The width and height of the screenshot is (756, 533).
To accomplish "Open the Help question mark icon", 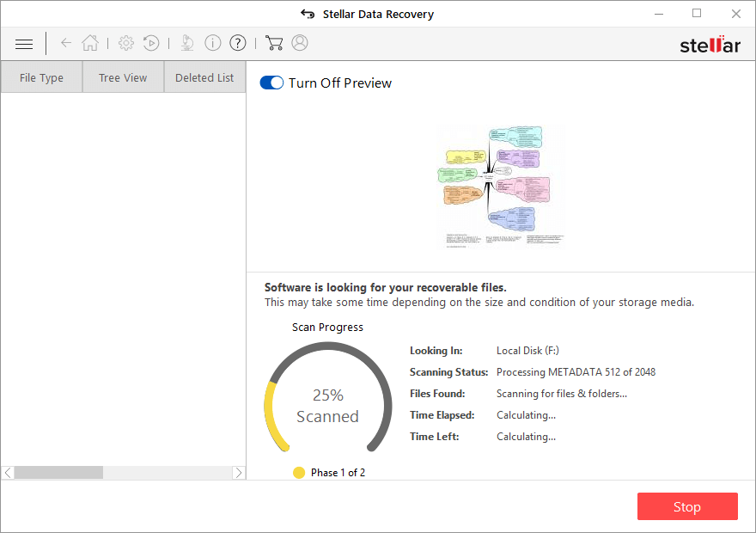I will [x=238, y=43].
